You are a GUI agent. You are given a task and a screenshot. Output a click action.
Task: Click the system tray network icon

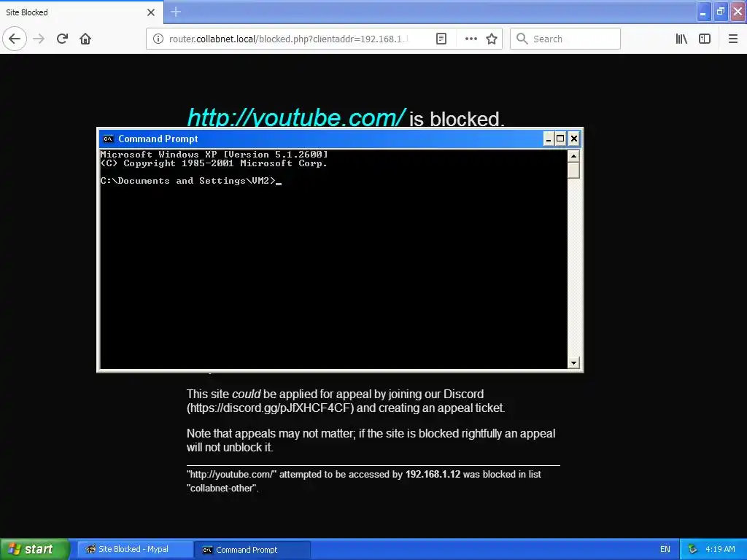point(692,549)
